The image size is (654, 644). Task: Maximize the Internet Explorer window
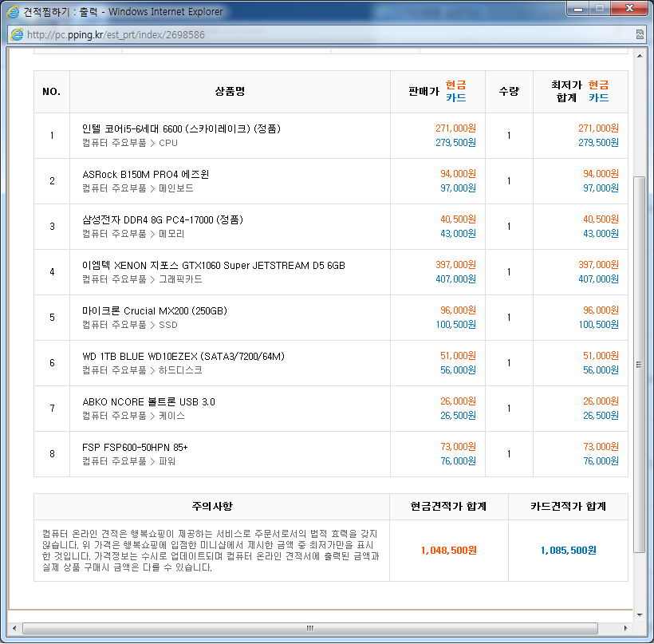pos(600,9)
